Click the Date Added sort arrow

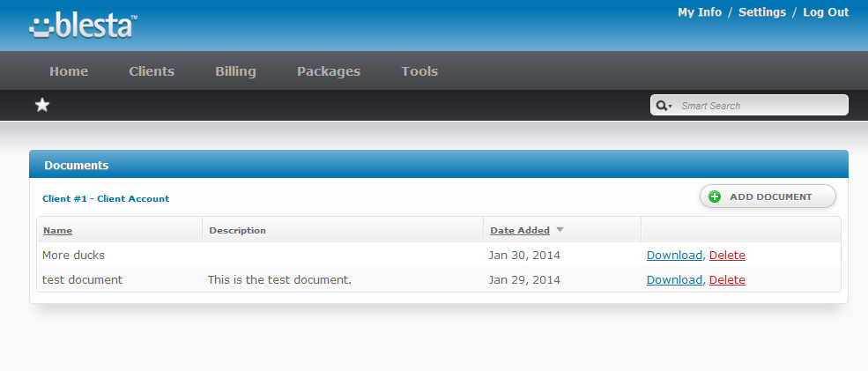point(560,230)
